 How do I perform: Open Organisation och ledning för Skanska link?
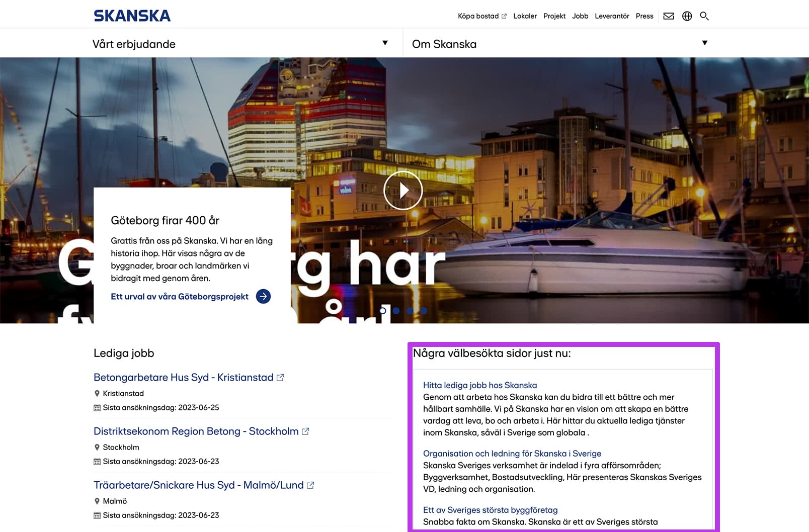click(x=512, y=454)
